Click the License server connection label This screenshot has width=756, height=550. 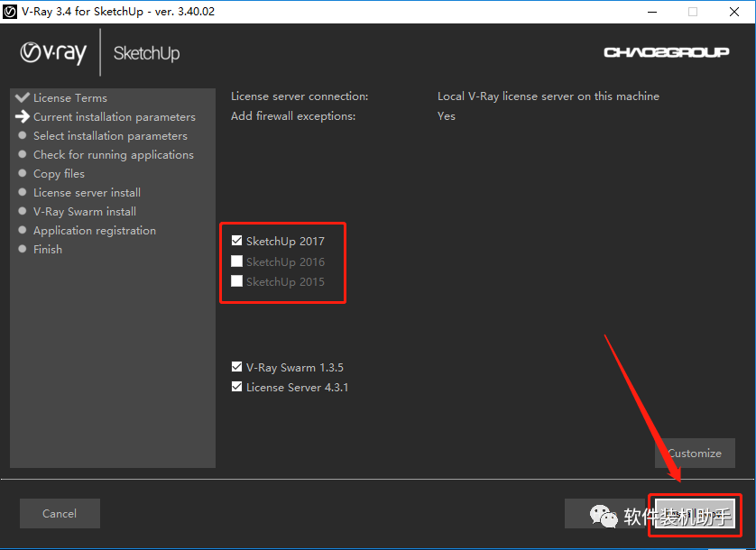coord(300,96)
